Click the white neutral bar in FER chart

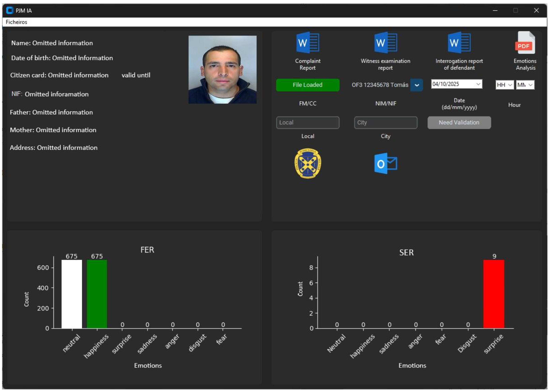tap(72, 294)
